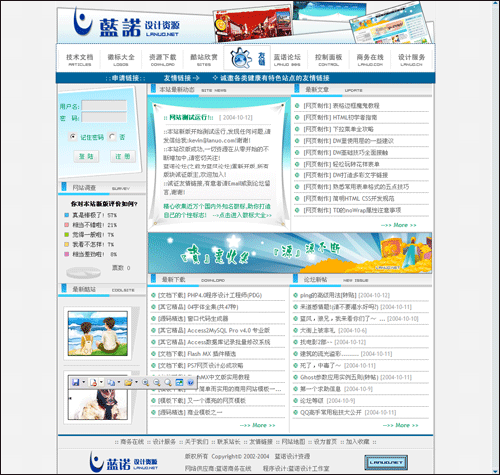The image size is (500, 475).
Task: Click the zoom out magnifier icon
Action: (156, 382)
